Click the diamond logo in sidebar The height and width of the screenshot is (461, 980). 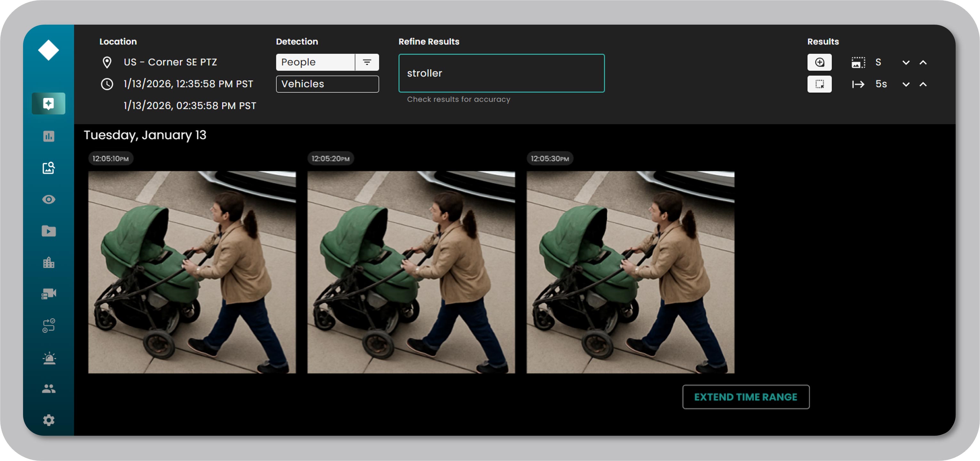point(48,50)
